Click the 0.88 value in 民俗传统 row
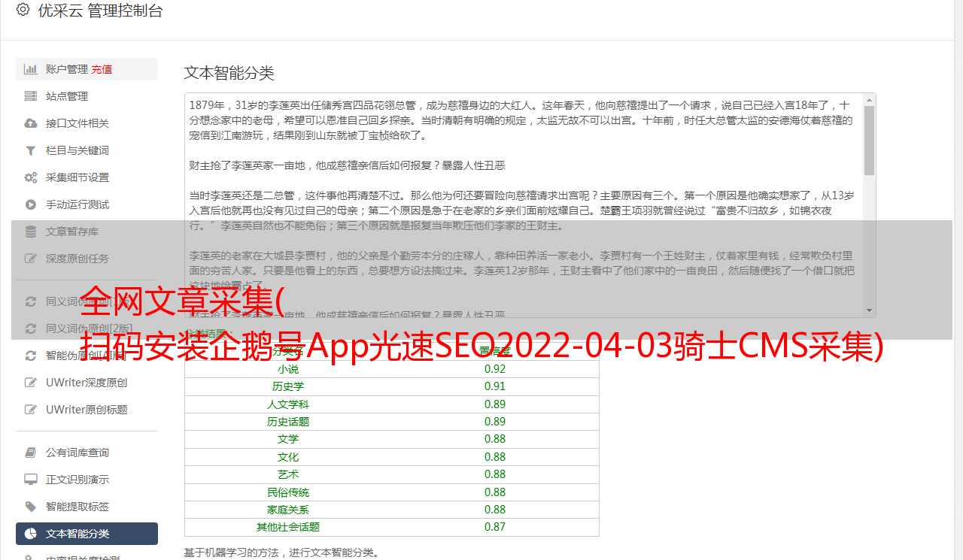Image resolution: width=963 pixels, height=560 pixels. point(495,492)
